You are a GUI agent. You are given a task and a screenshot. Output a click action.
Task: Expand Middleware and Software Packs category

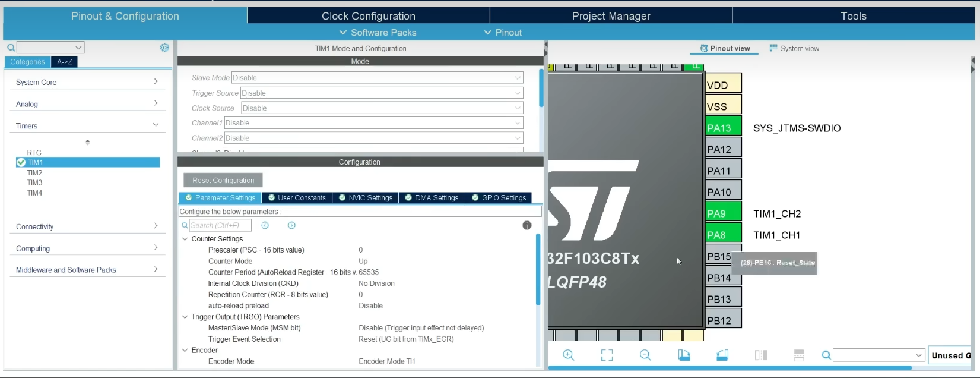click(x=87, y=270)
